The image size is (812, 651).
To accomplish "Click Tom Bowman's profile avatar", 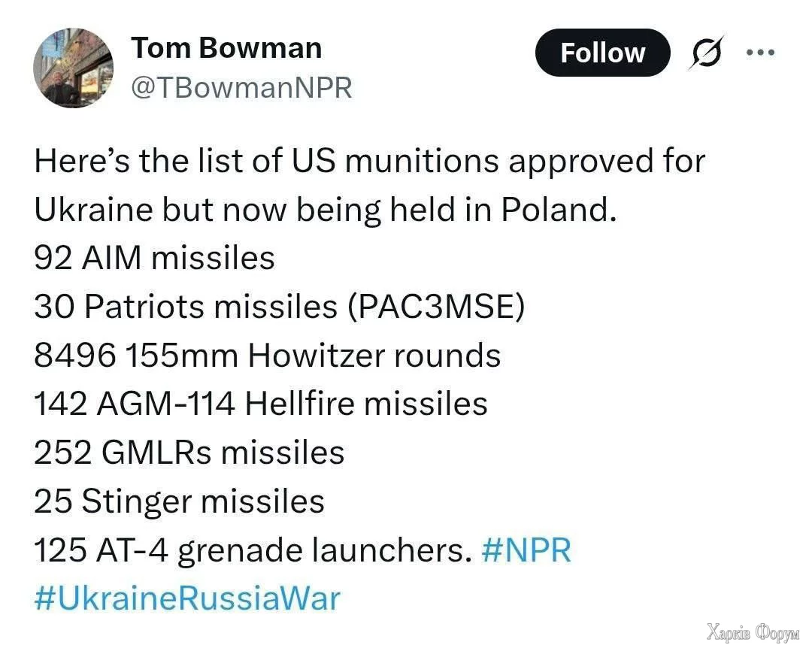I will click(74, 68).
